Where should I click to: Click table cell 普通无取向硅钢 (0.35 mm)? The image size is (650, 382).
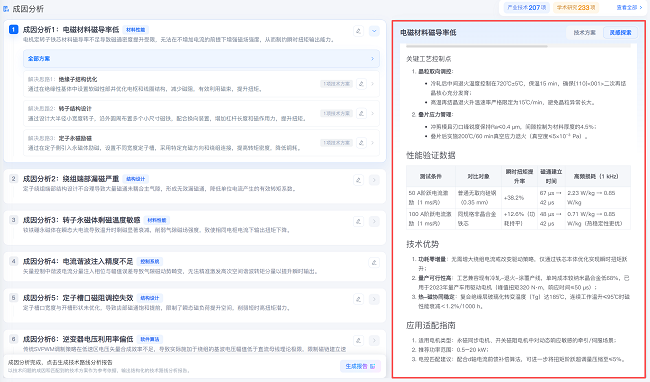(478, 198)
